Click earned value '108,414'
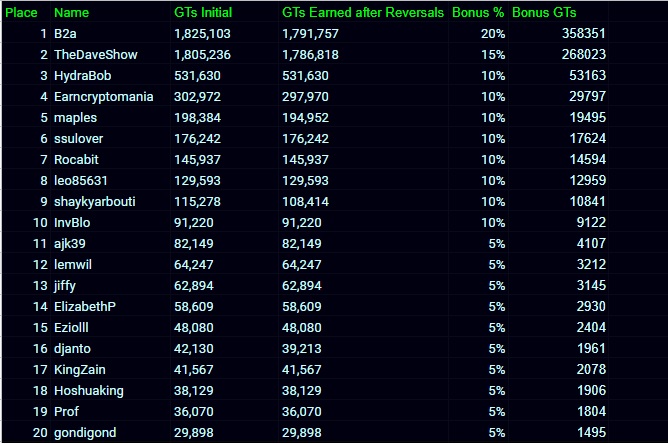Viewport: 668px width, 444px height. click(x=305, y=202)
